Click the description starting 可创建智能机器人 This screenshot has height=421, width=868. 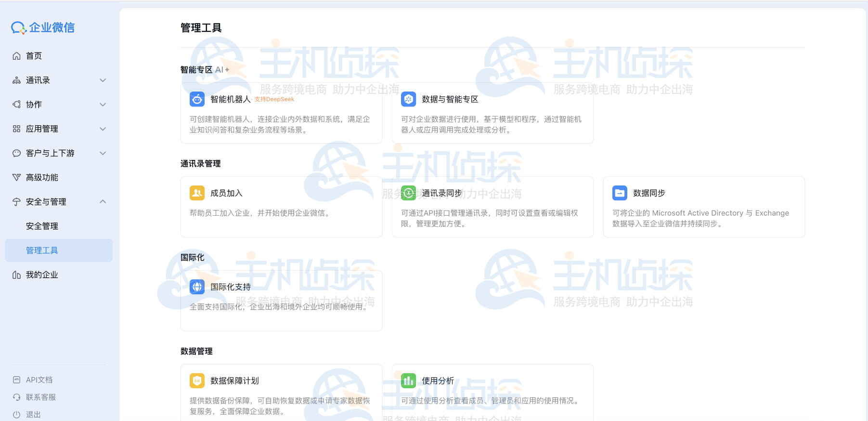(x=280, y=124)
